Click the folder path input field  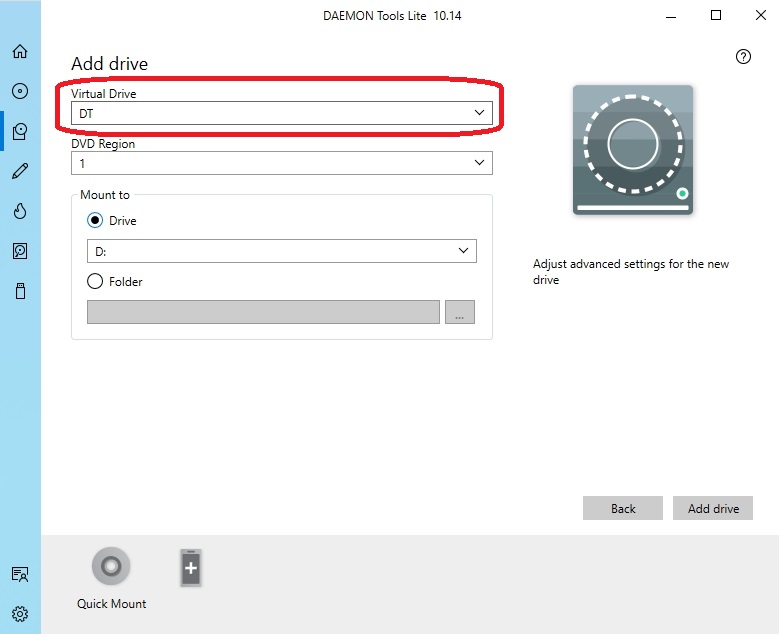coord(263,312)
